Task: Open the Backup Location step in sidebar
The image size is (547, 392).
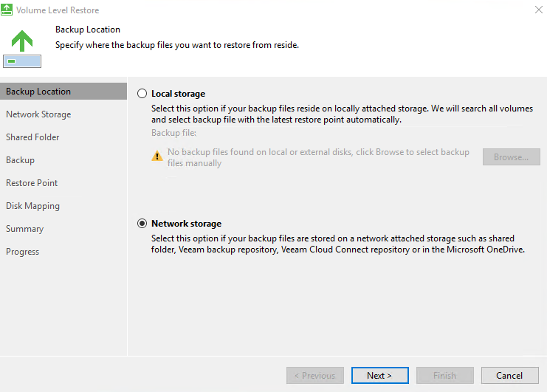Action: click(38, 92)
